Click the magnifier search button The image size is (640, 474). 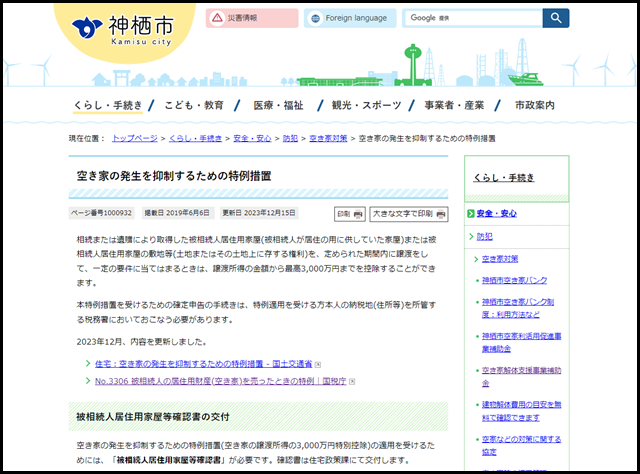[x=556, y=18]
